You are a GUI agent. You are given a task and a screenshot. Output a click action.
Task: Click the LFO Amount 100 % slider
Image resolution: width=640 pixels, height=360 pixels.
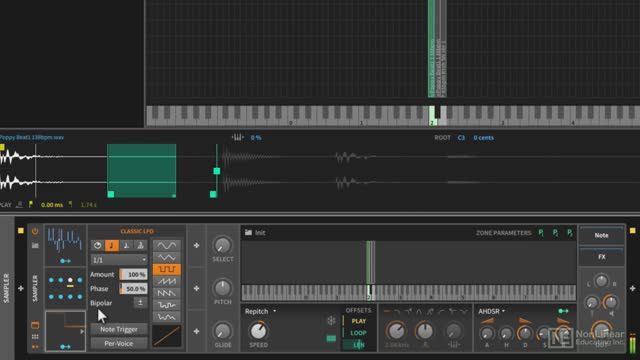[x=133, y=275]
